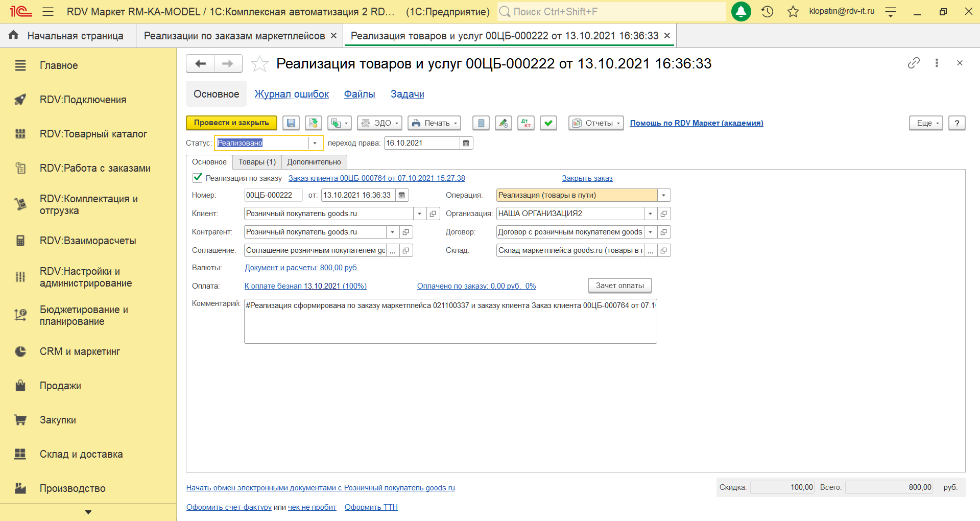980x521 pixels.
Task: Add document to favorites with star icon
Action: (x=259, y=64)
